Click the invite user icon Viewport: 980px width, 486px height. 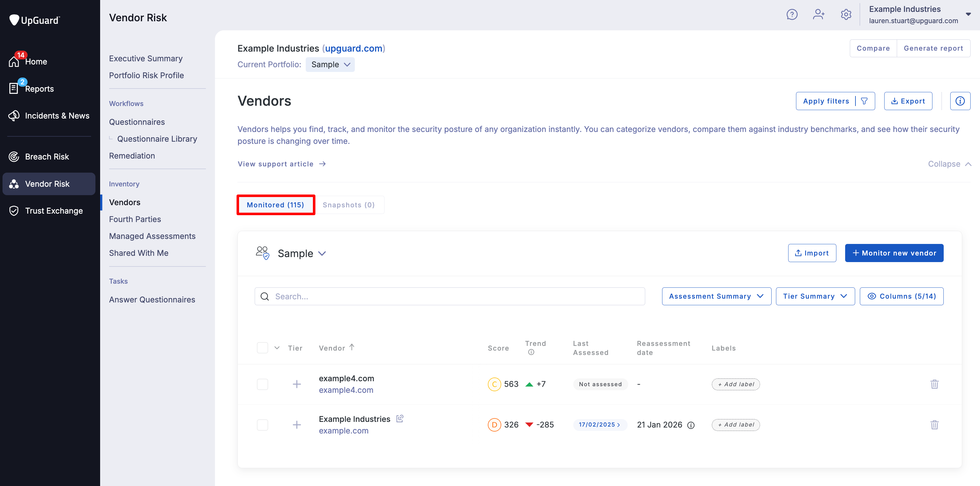point(819,14)
